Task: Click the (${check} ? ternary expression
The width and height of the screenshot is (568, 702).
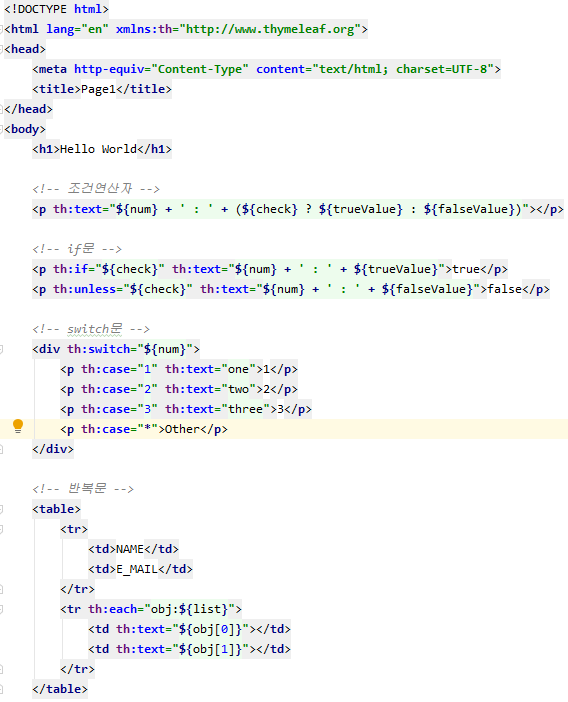Action: tap(273, 209)
